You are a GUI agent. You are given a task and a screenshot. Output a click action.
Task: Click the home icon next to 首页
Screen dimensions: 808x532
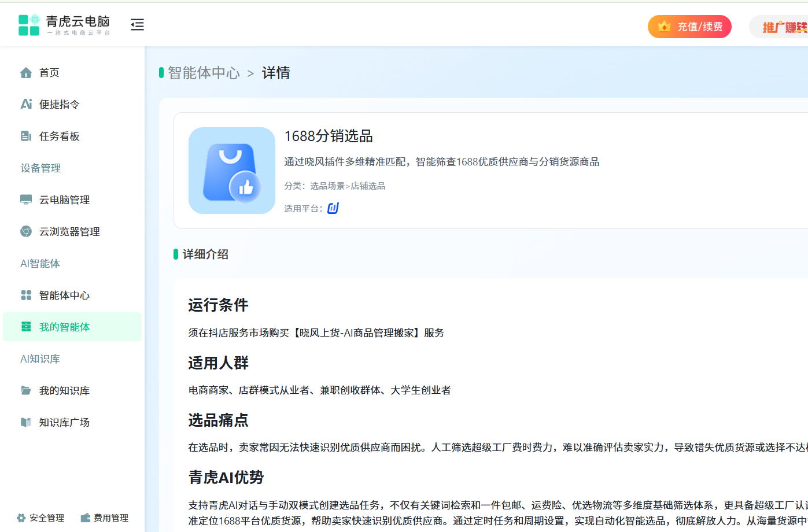[26, 73]
